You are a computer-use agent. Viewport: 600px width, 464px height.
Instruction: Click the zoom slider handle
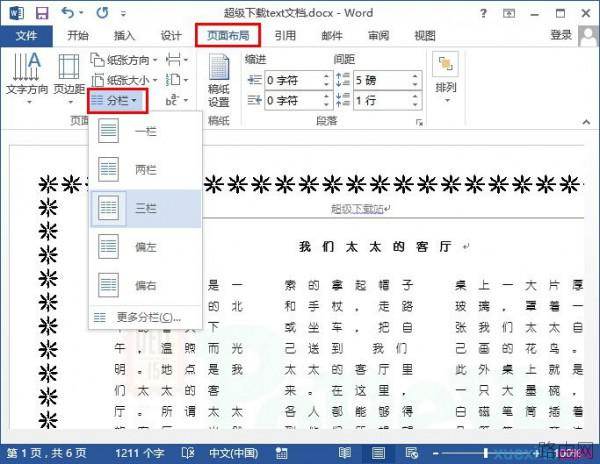[486, 454]
